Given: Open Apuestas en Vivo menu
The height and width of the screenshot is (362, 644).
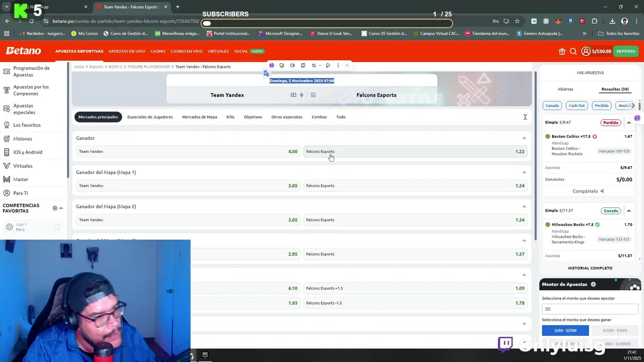Looking at the screenshot, I should 127,51.
